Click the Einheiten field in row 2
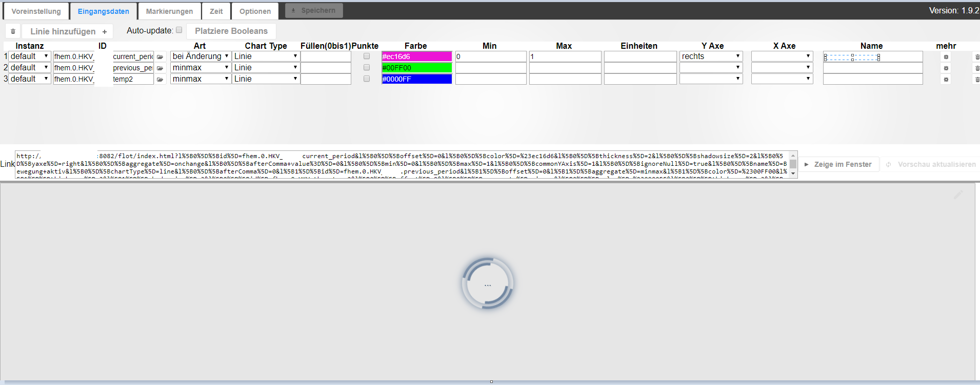 click(x=640, y=68)
